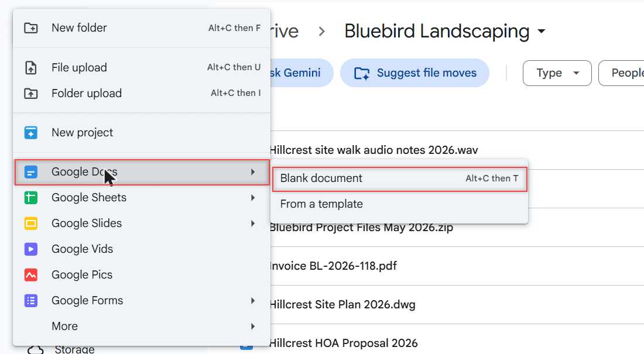644x354 pixels.
Task: Click the Google Forms icon
Action: (31, 301)
